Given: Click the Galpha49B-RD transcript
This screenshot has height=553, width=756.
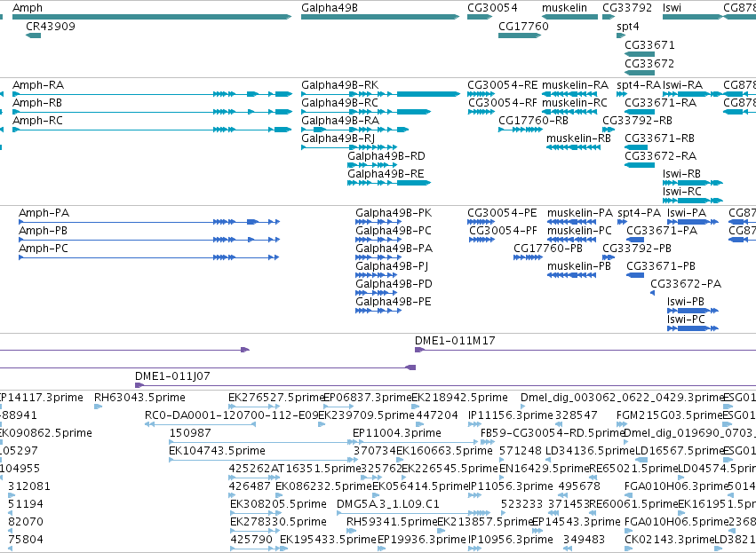Looking at the screenshot, I should coord(372,165).
